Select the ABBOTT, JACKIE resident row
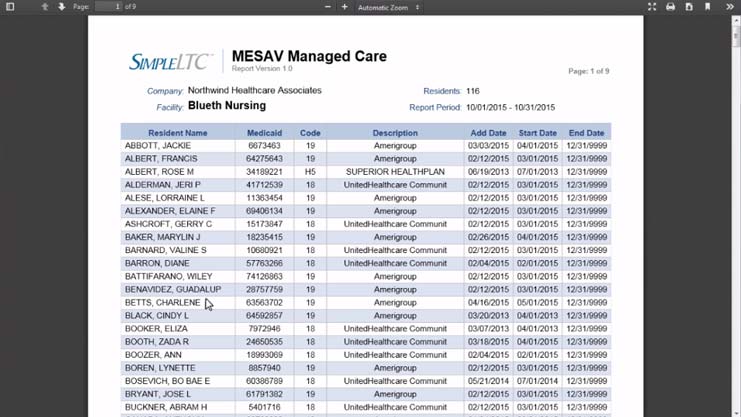Screen dimensions: 741x417 (158, 146)
